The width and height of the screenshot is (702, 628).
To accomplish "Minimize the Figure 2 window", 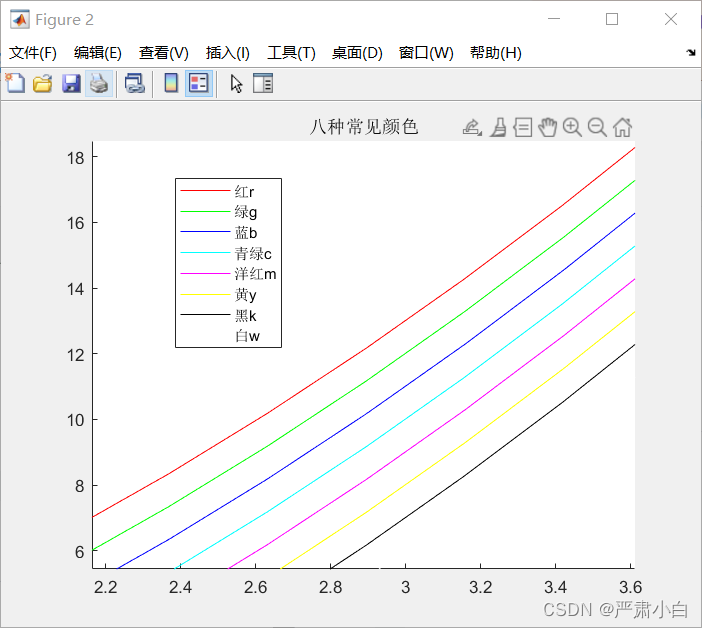I will click(554, 19).
